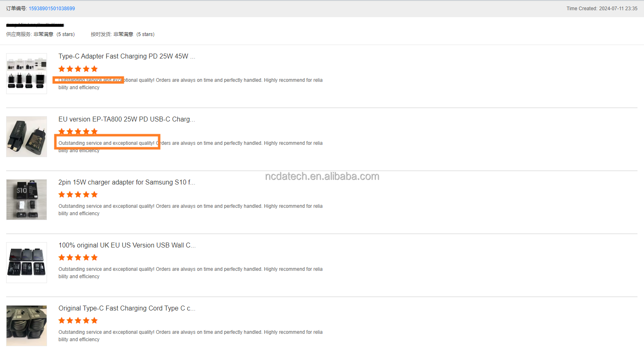The image size is (644, 351).
Task: Open the Original Type-C Fast Charging Cord title
Action: pyautogui.click(x=127, y=308)
